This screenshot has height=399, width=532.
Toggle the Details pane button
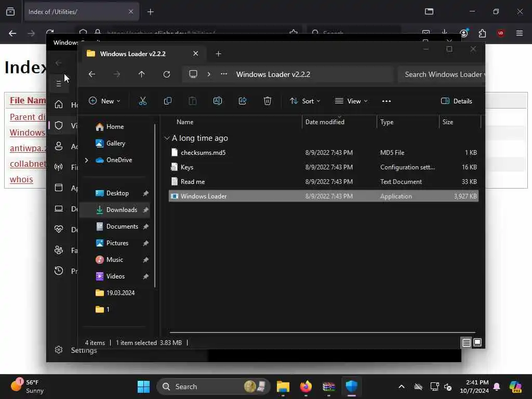456,101
